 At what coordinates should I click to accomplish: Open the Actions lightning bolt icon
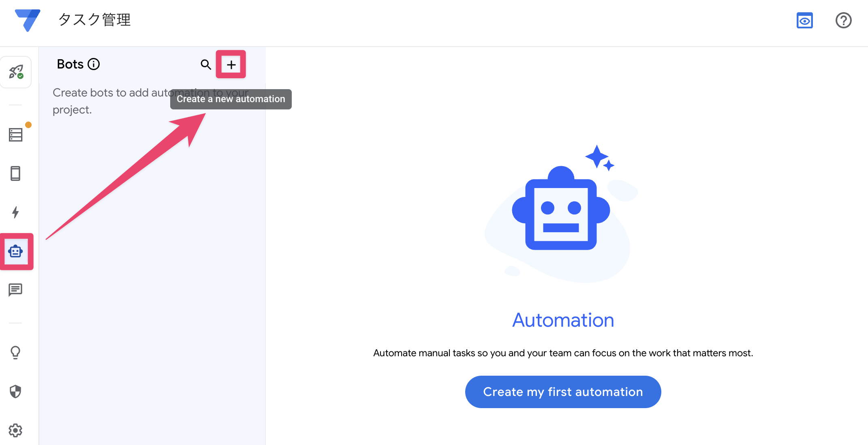pos(15,212)
